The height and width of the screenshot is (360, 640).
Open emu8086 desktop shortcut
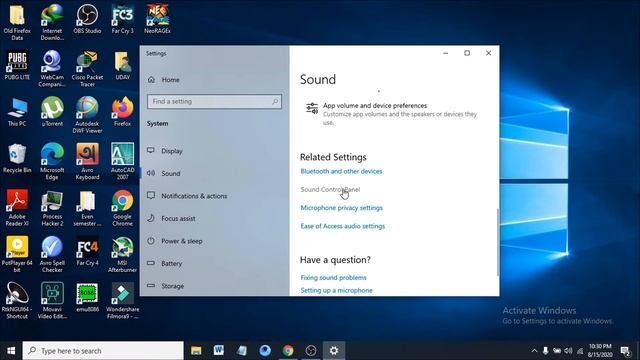click(87, 298)
